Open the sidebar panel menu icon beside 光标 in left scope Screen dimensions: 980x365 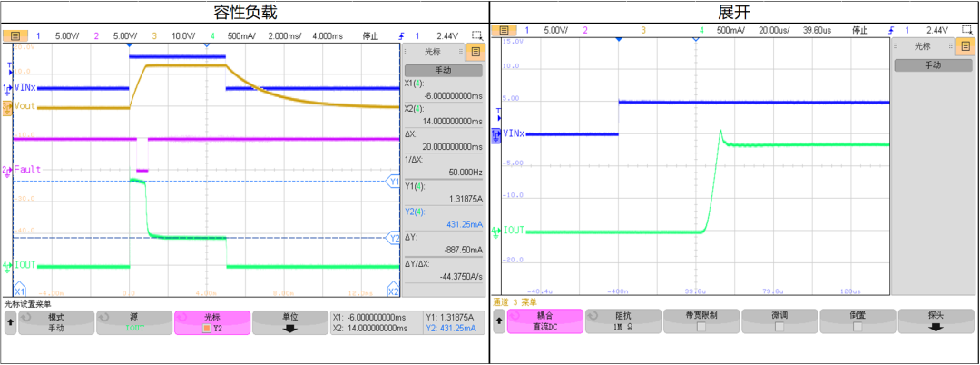pos(476,52)
